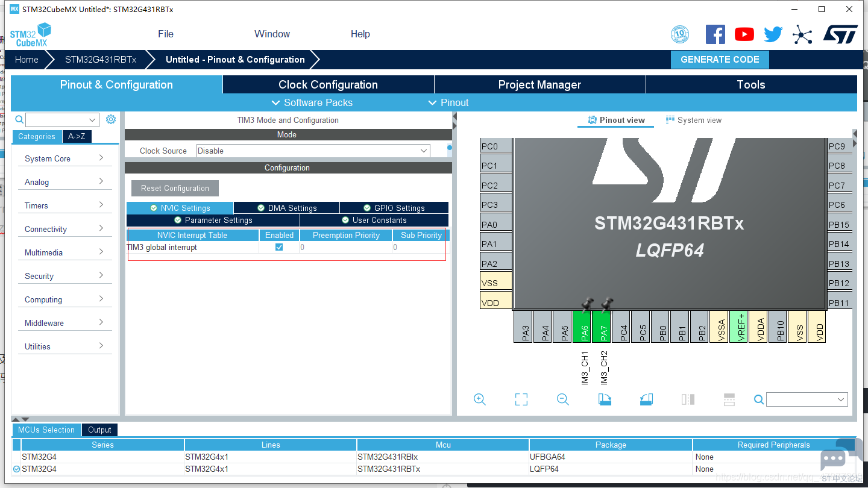Open the Window menu
The image size is (868, 488).
coord(272,34)
